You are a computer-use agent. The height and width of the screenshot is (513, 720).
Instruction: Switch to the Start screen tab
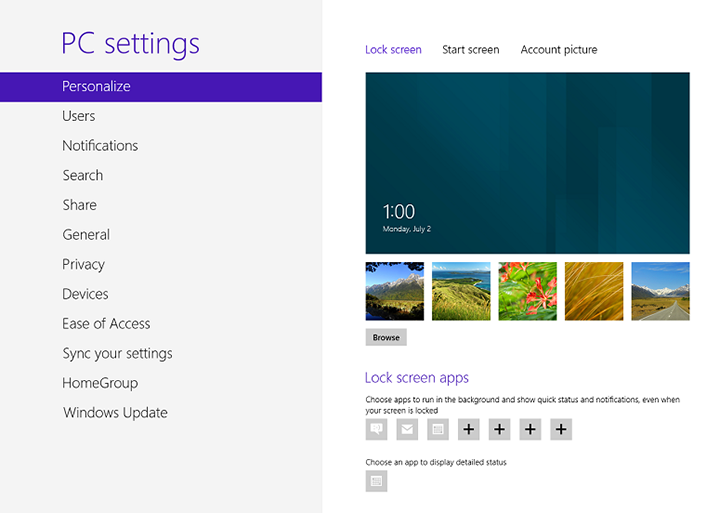(471, 50)
